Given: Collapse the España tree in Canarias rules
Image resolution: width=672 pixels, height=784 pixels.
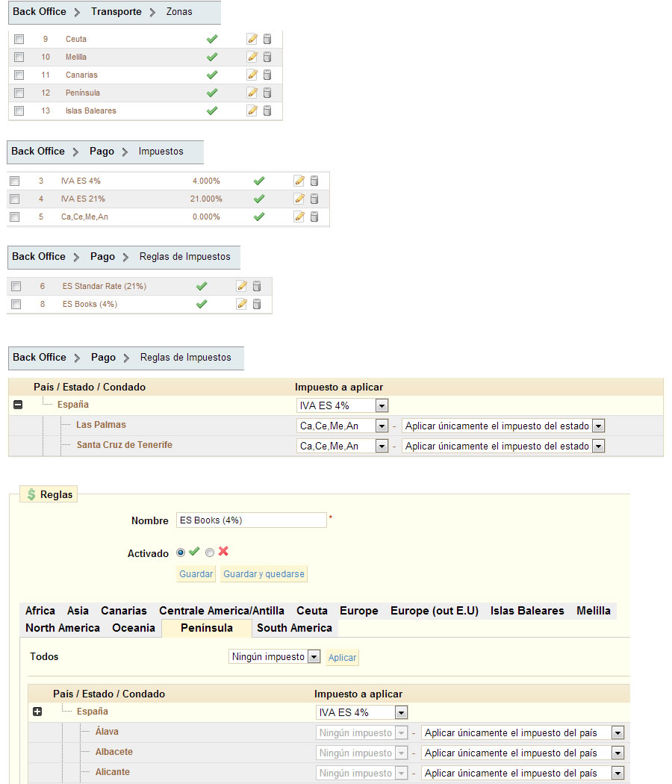Looking at the screenshot, I should [18, 405].
